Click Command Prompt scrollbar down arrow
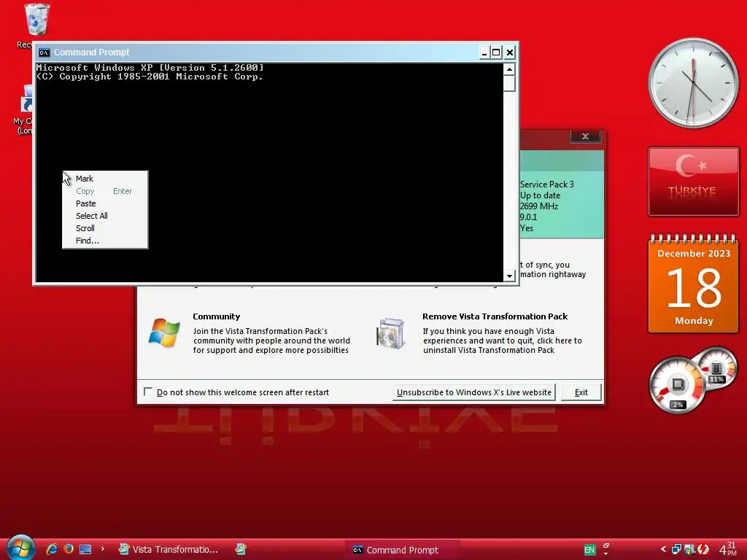 pos(509,276)
